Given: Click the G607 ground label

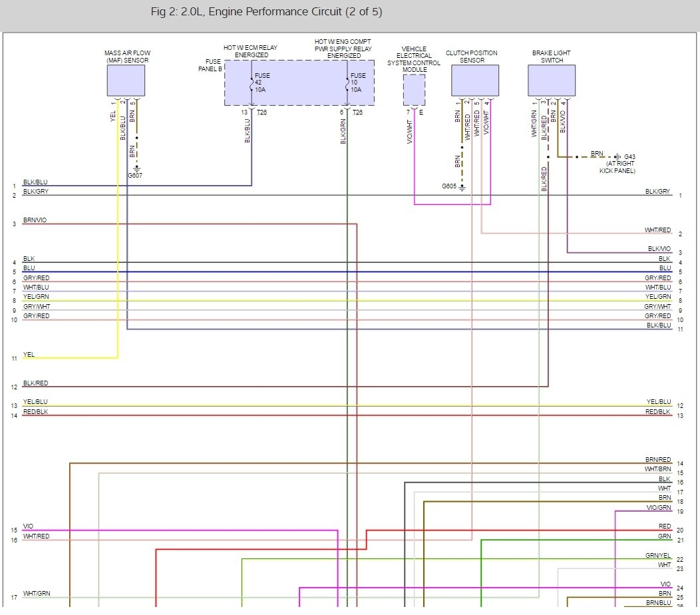Looking at the screenshot, I should [135, 176].
